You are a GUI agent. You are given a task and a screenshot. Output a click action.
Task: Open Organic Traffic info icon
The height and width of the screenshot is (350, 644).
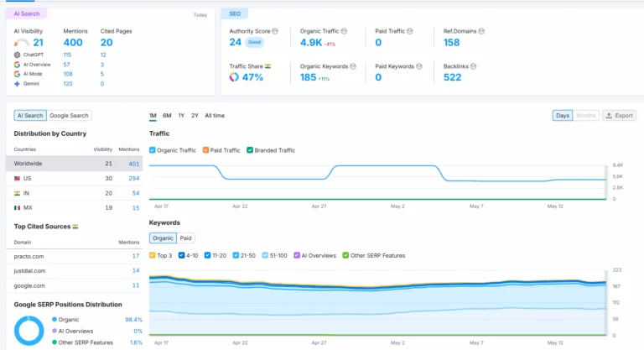[x=344, y=31]
